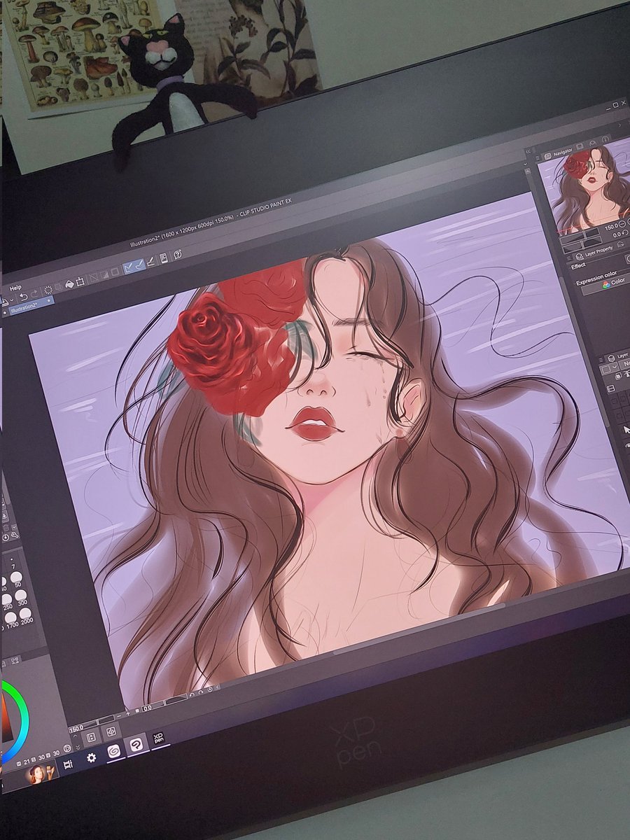630x840 pixels.
Task: Toggle the checkbox beside the Normal blending mode
Action: [x=605, y=369]
